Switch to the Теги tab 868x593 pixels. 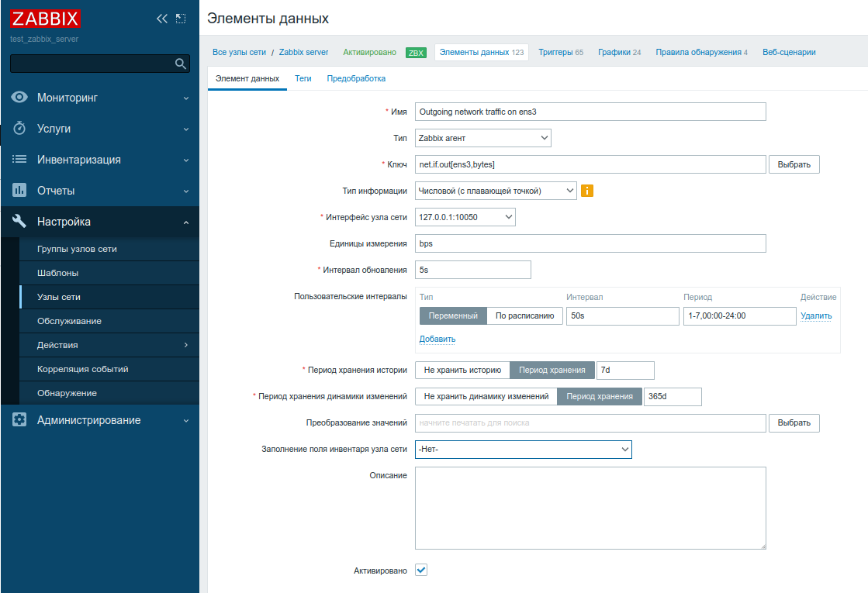[x=303, y=78]
